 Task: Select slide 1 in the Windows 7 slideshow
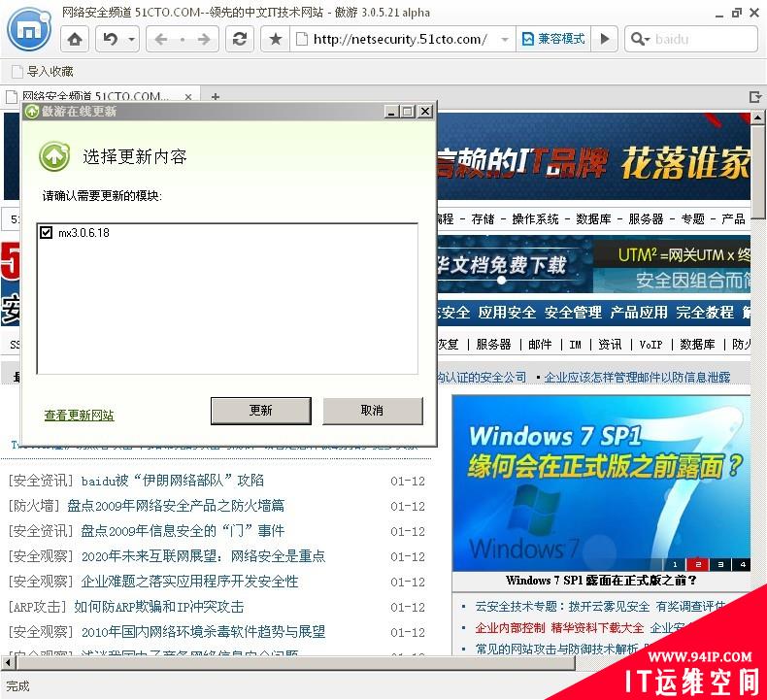point(675,564)
